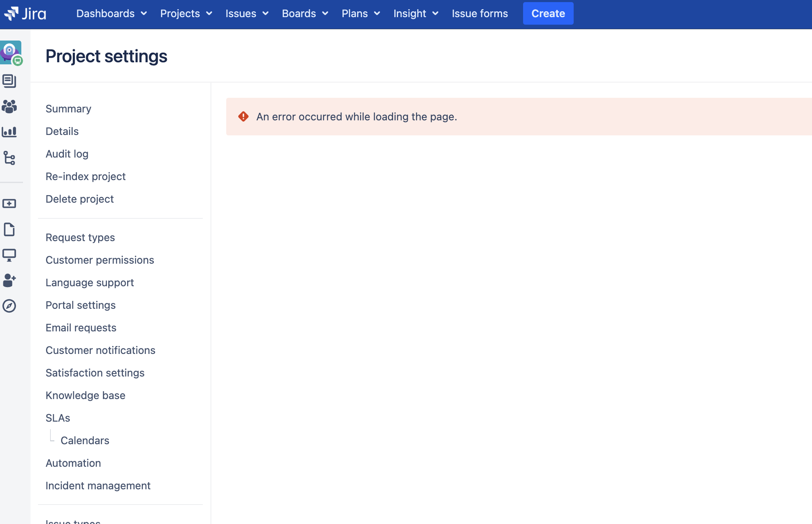Open the Reports bar chart icon
Viewport: 812px width, 524px height.
tap(9, 132)
